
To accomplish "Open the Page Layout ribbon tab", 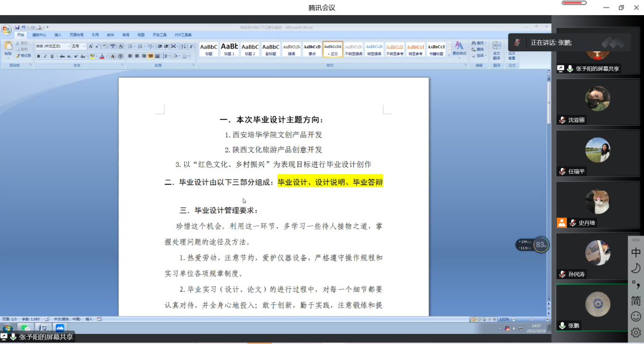I will pos(76,35).
